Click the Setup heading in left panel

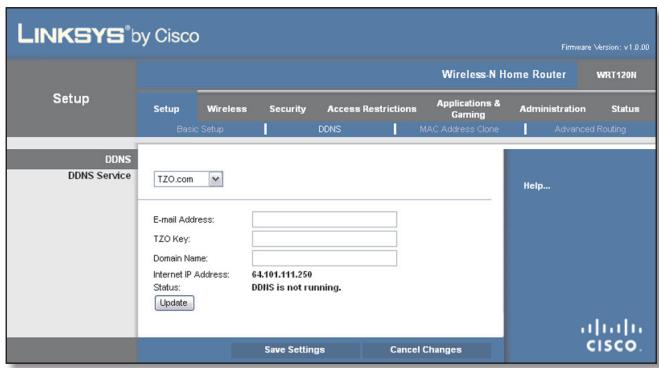coord(71,98)
